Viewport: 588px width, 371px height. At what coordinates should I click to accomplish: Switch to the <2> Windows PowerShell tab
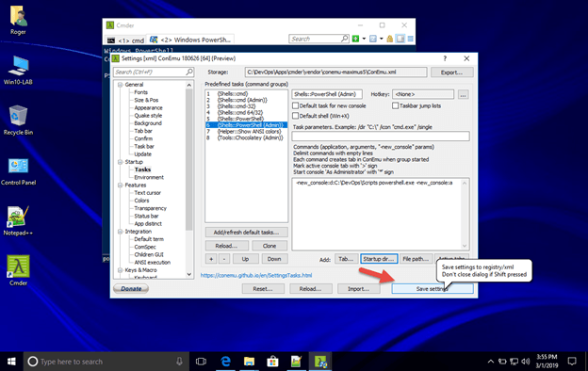190,40
